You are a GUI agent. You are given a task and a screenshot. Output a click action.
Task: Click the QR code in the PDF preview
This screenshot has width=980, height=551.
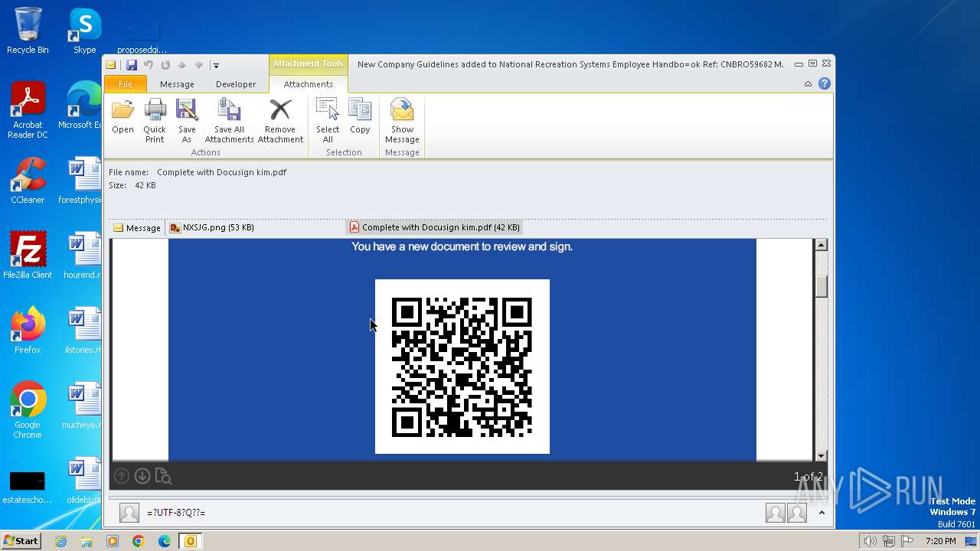pos(462,367)
